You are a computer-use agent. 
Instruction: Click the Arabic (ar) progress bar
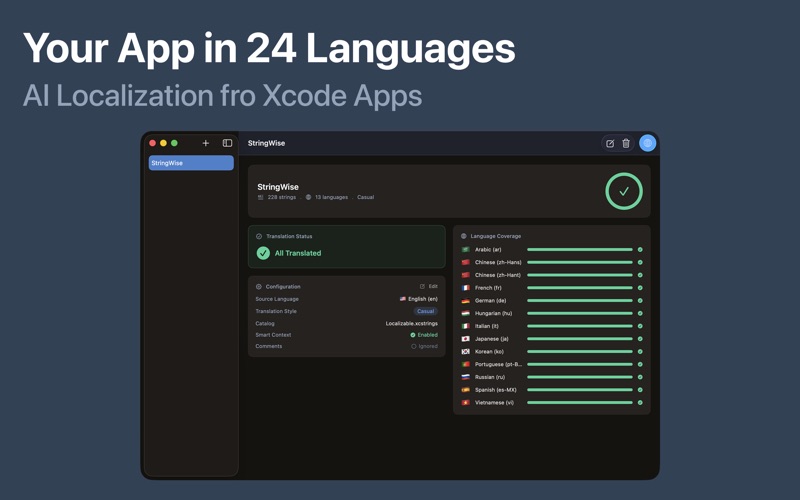580,249
